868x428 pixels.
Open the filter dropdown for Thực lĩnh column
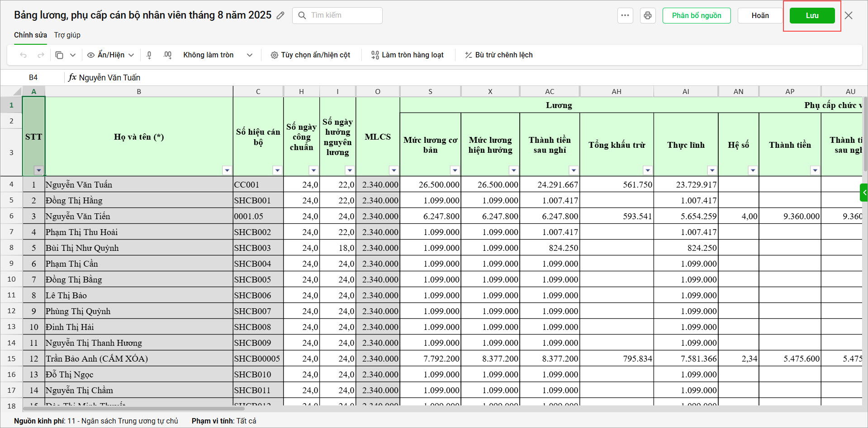(712, 170)
